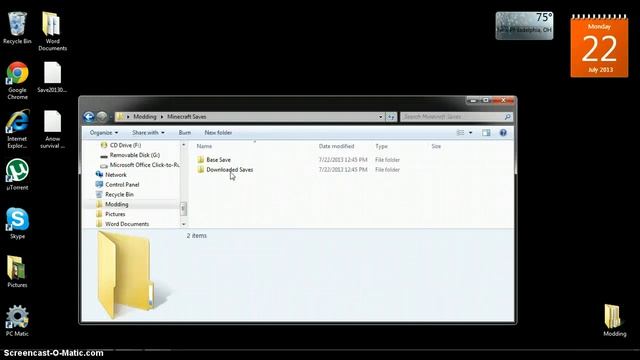Launch PC Matic from the desktop
This screenshot has width=640, height=360.
17,320
